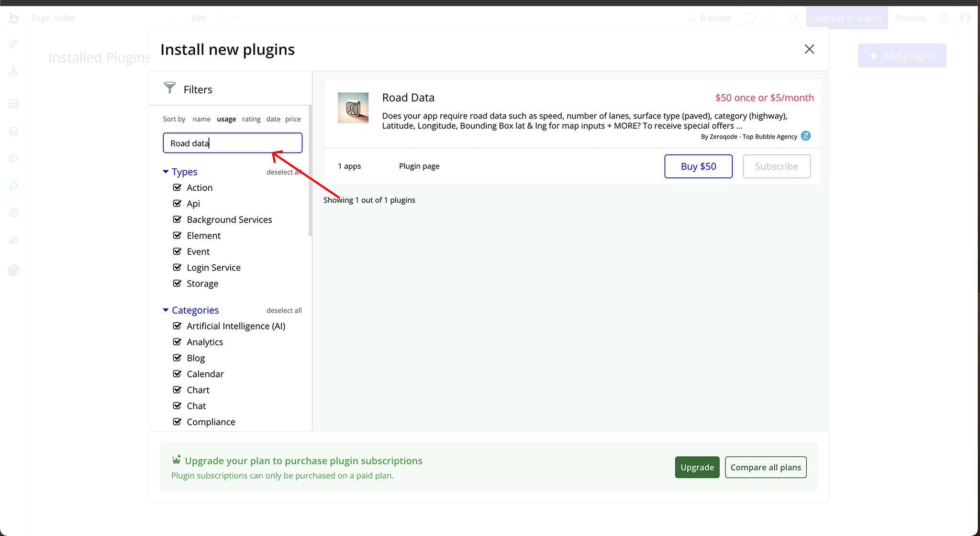Uncheck the Analytics category checkbox

[177, 342]
